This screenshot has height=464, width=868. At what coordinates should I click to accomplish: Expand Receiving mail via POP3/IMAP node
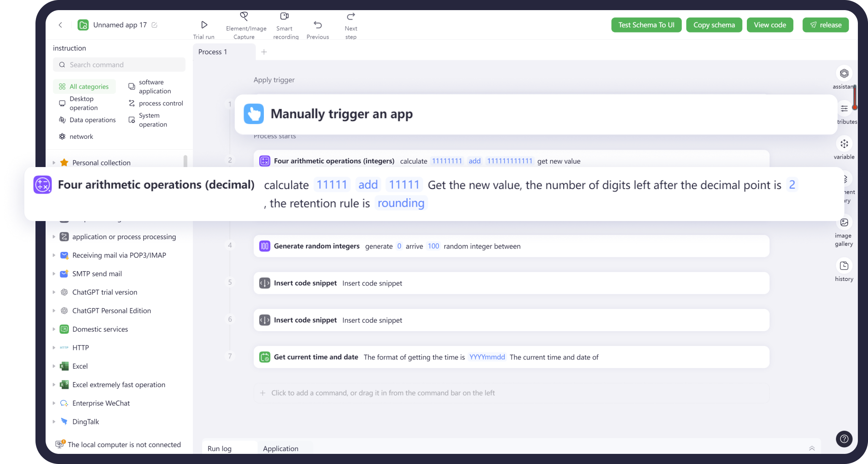pos(54,255)
